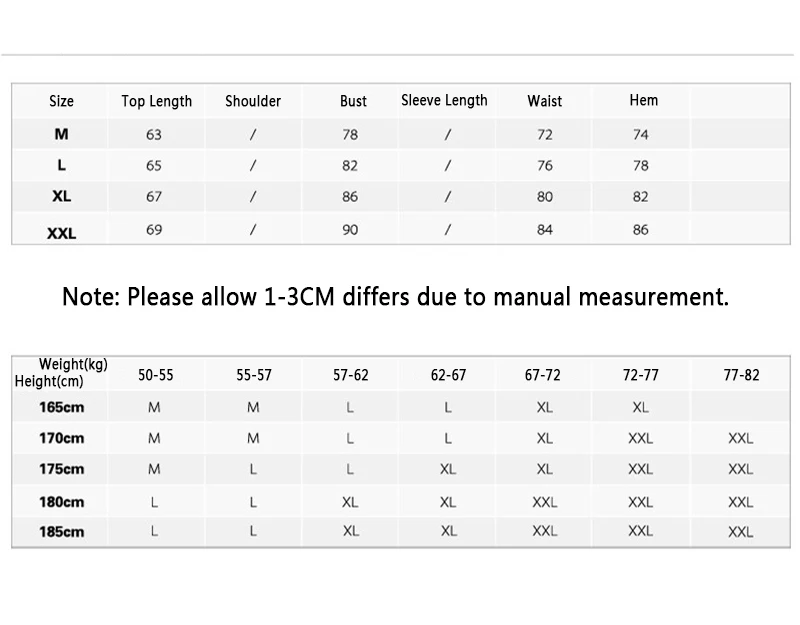Click the 165cm height row label
Viewport: 800px width, 625px height.
pyautogui.click(x=61, y=407)
